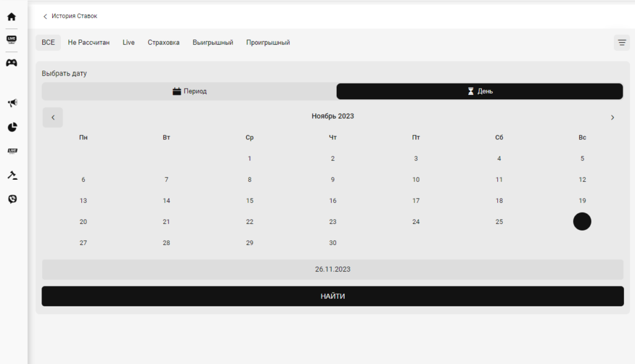Pick November 11 in calendar
The height and width of the screenshot is (364, 635).
499,179
